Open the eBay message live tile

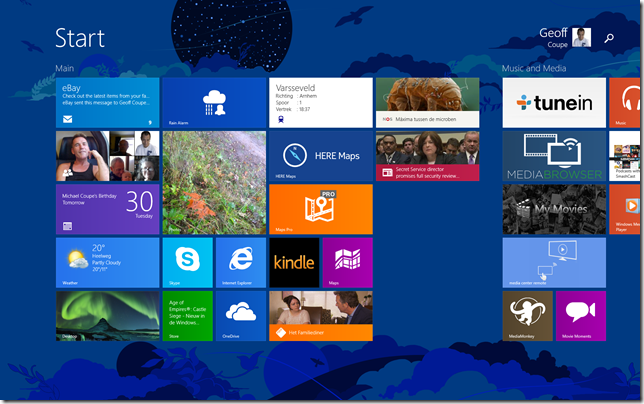pyautogui.click(x=107, y=103)
